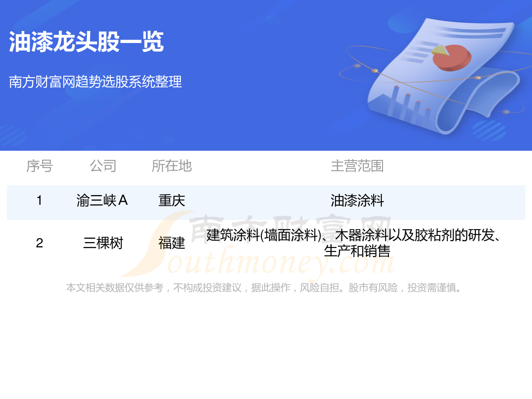
Task: Click location cell 福建
Action: [x=172, y=243]
